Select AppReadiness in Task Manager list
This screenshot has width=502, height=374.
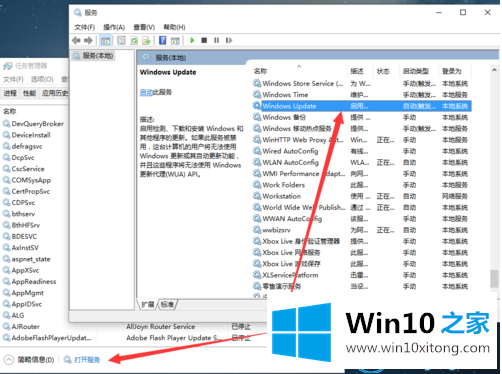pyautogui.click(x=35, y=282)
